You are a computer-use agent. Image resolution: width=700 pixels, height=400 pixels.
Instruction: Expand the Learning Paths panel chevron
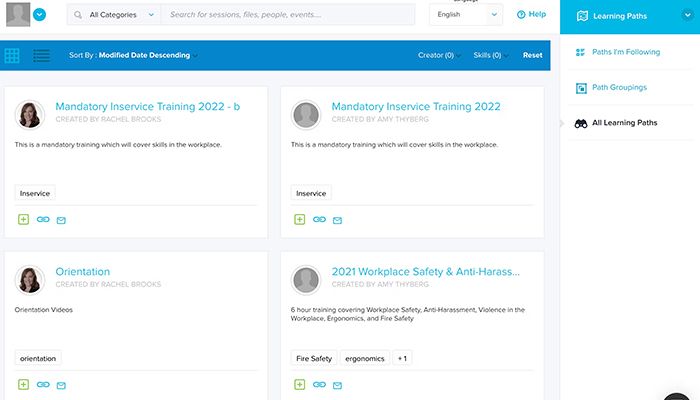click(x=688, y=15)
